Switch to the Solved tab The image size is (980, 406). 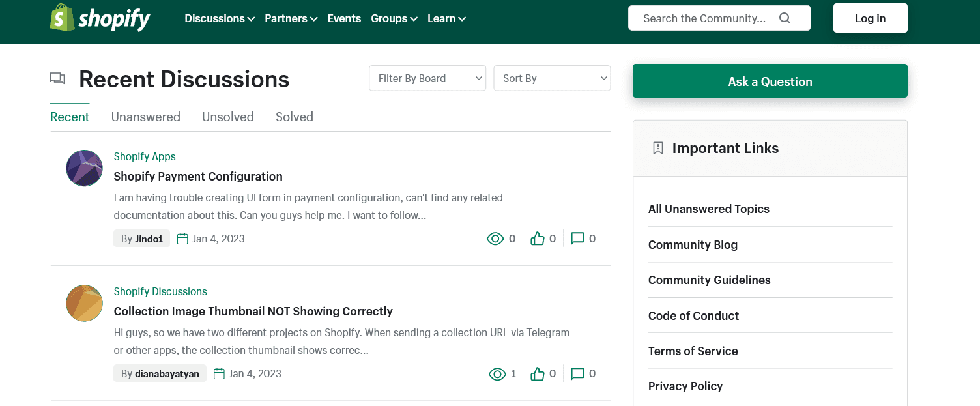(x=294, y=117)
